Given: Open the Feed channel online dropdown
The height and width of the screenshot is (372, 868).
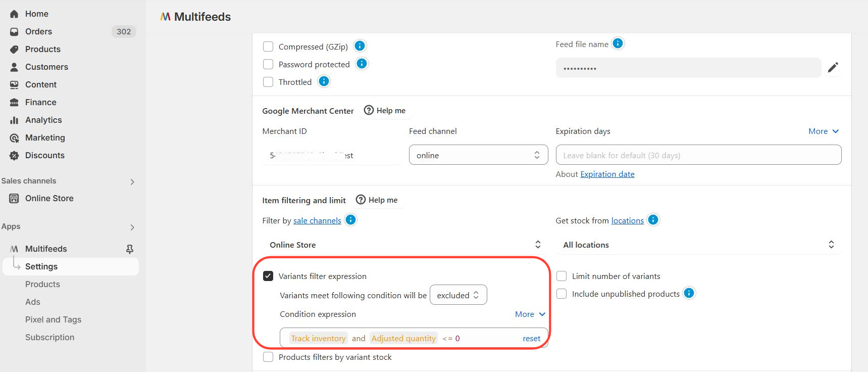Looking at the screenshot, I should pos(478,155).
